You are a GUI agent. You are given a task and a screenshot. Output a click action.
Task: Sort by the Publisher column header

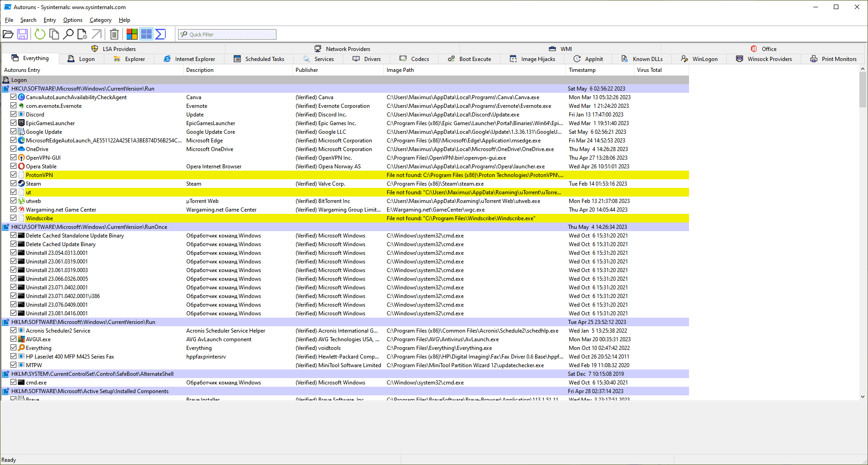[307, 70]
